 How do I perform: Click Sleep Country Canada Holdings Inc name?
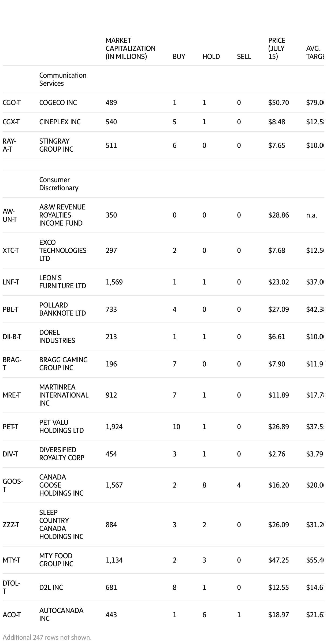pos(61,525)
